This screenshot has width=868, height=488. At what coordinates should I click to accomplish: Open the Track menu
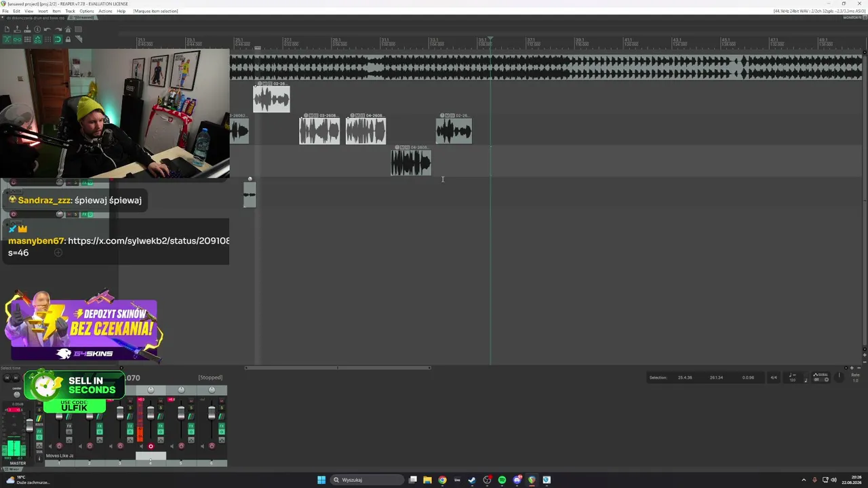point(70,11)
